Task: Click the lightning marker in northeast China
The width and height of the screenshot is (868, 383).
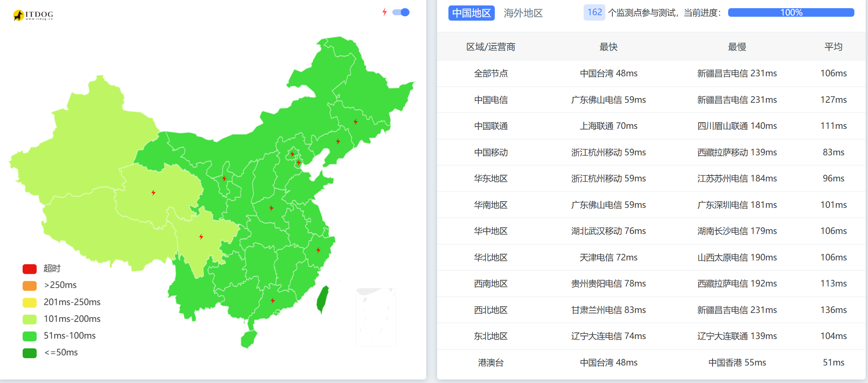Action: pyautogui.click(x=355, y=122)
